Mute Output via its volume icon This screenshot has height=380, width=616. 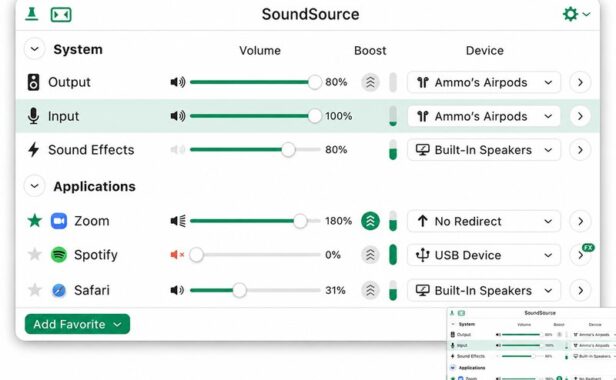(178, 82)
